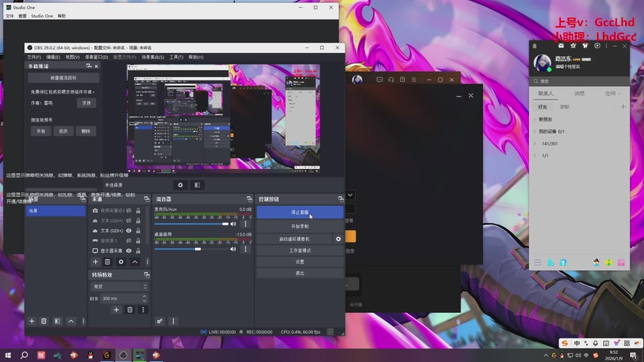Open the 空间 dropdown tab in QQ
The image size is (644, 362).
613,93
